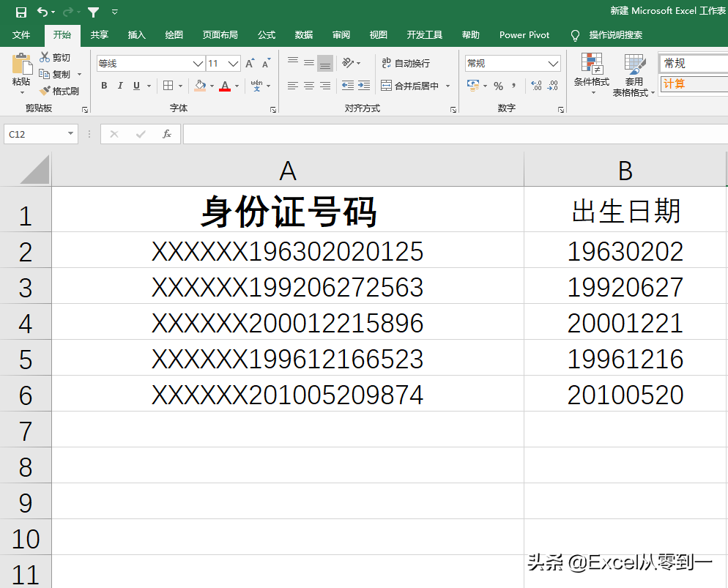Viewport: 728px width, 588px height.
Task: Open the font size 11 dropdown
Action: [x=234, y=64]
